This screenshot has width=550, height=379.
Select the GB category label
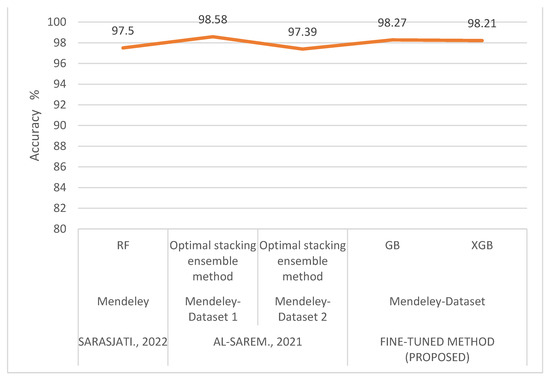click(392, 245)
